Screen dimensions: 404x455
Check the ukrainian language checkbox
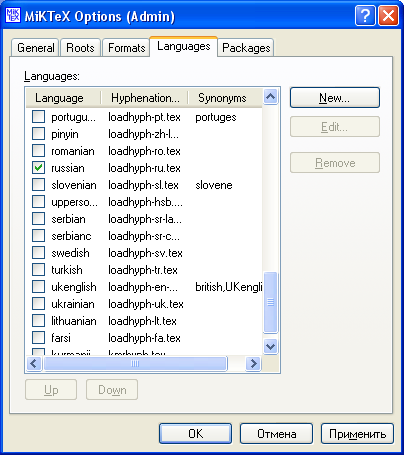(x=38, y=304)
